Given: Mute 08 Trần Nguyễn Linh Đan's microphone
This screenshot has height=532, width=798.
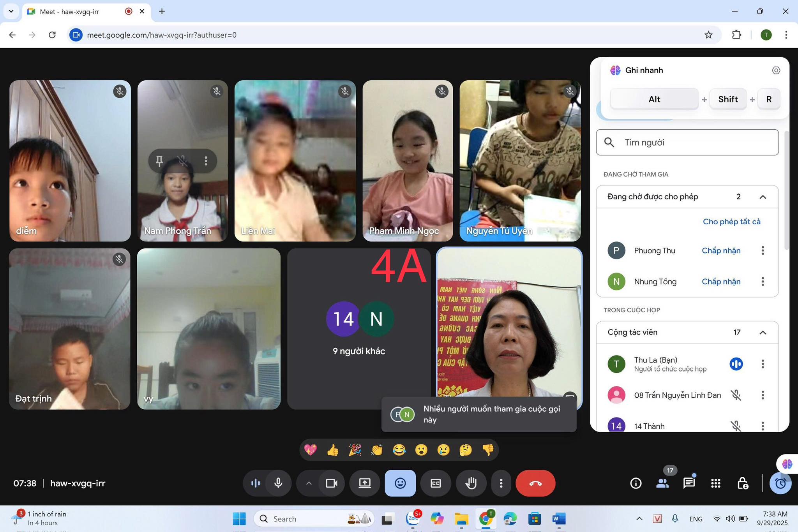Looking at the screenshot, I should click(x=736, y=395).
